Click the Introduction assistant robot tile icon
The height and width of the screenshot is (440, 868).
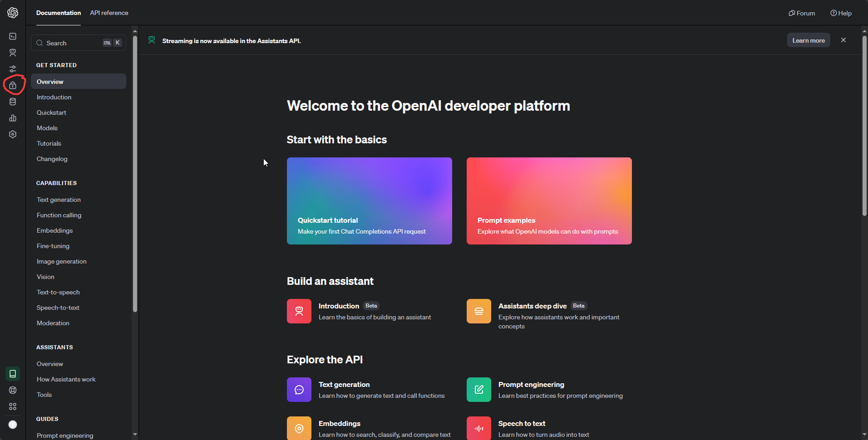coord(299,311)
